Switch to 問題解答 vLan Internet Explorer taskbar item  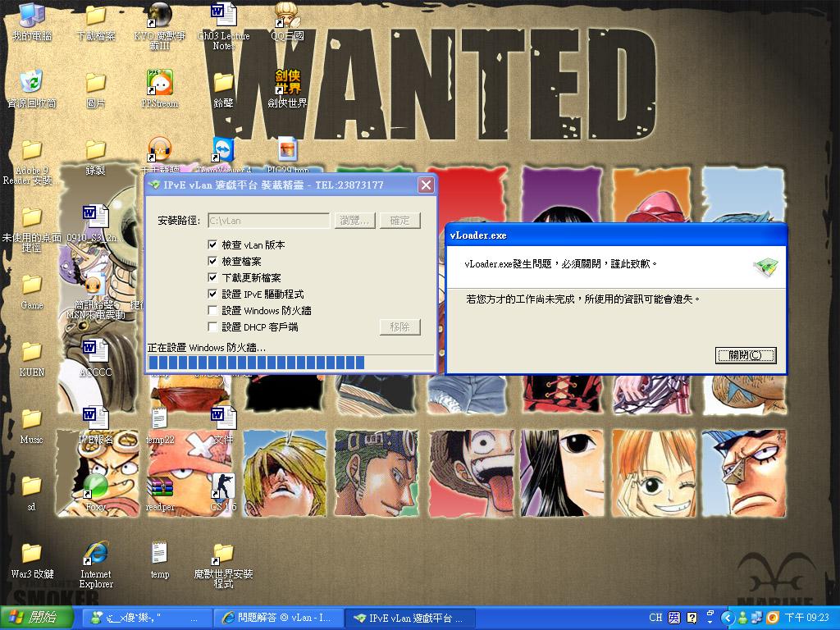277,618
